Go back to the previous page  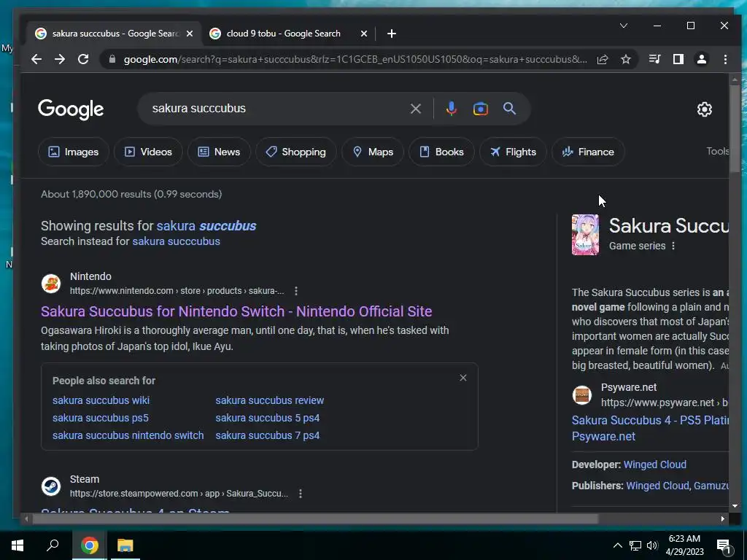pyautogui.click(x=36, y=59)
